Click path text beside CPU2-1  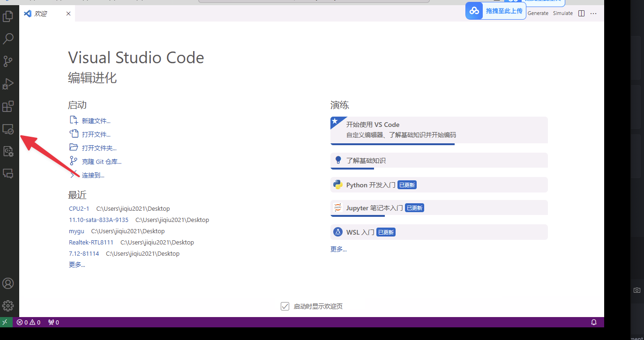[x=133, y=208]
